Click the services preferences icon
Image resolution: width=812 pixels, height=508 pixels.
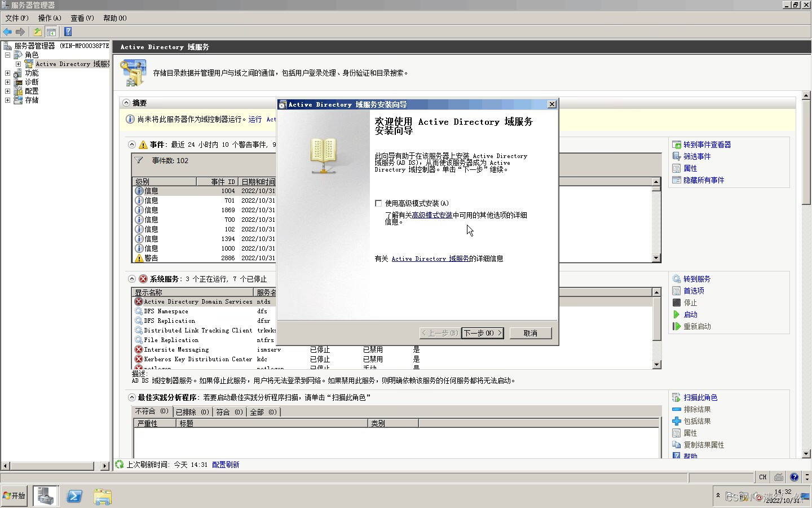[677, 291]
